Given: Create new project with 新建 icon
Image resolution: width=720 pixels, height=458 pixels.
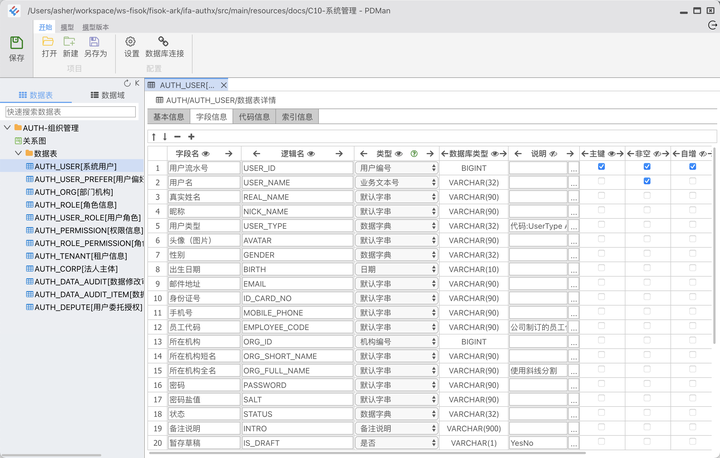Looking at the screenshot, I should 69,42.
